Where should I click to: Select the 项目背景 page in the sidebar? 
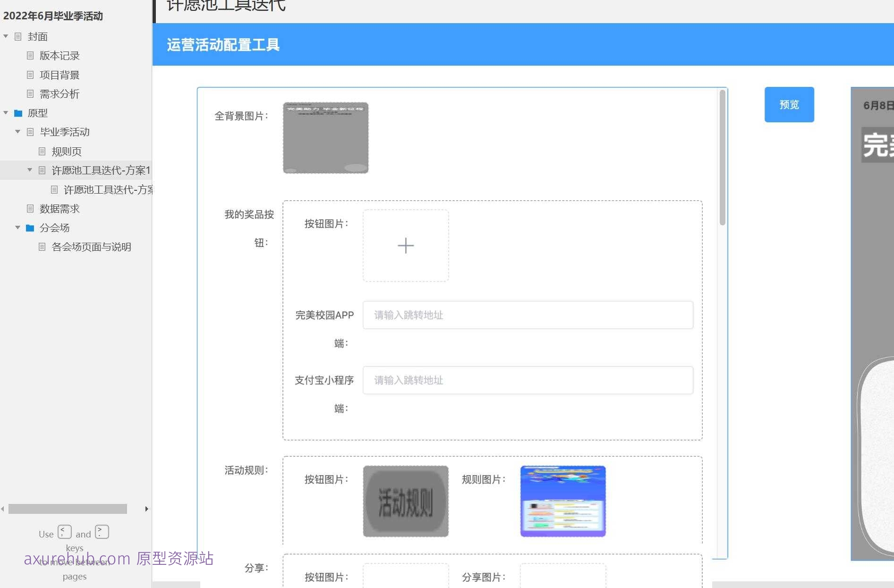click(60, 75)
